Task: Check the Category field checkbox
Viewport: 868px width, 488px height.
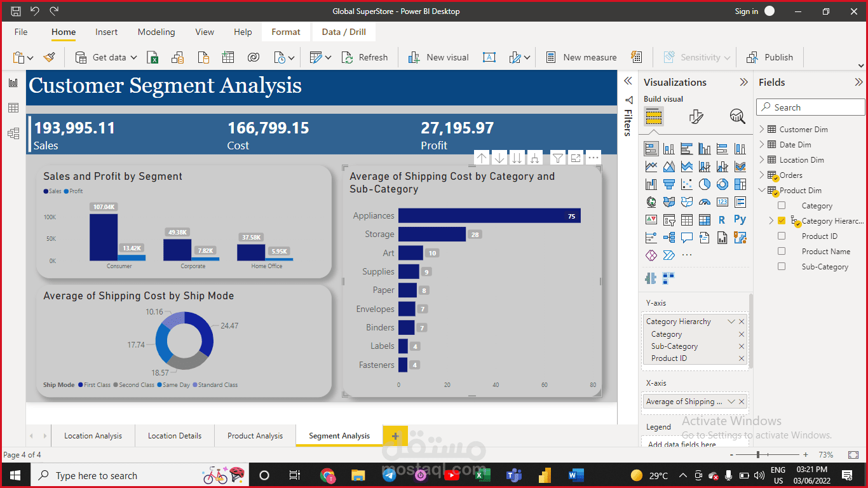Action: (782, 206)
